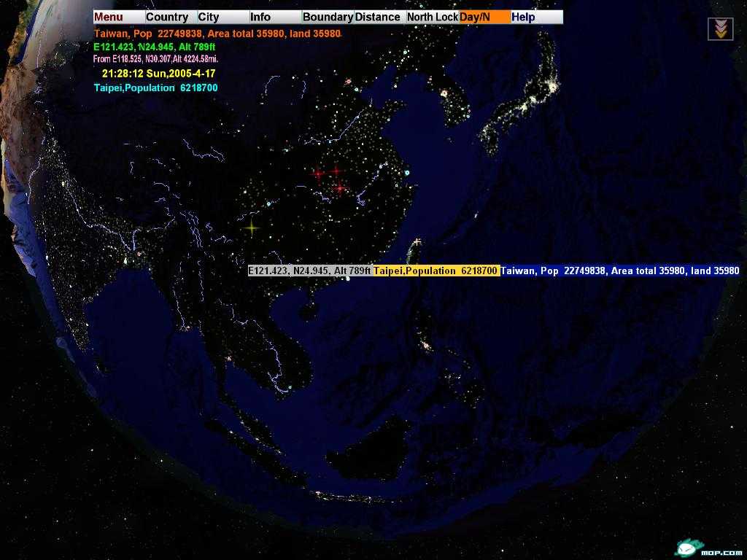Click the upper-right red star marker

coord(337,171)
